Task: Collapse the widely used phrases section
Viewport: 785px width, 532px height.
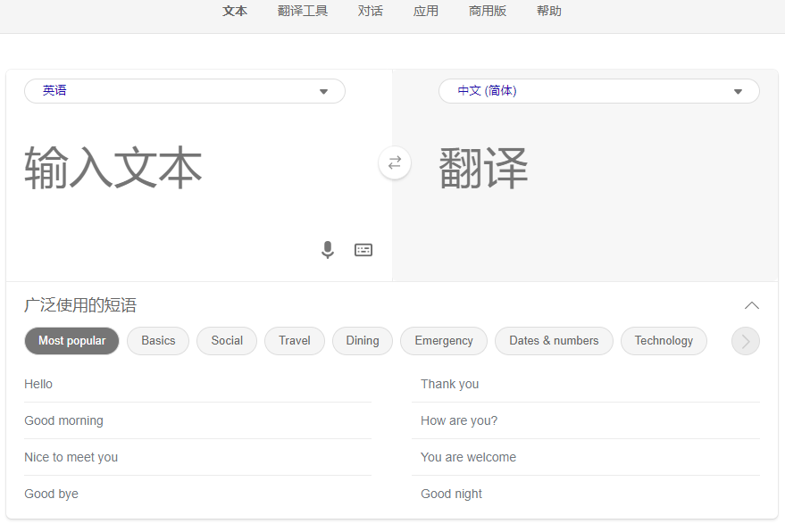Action: (x=752, y=305)
